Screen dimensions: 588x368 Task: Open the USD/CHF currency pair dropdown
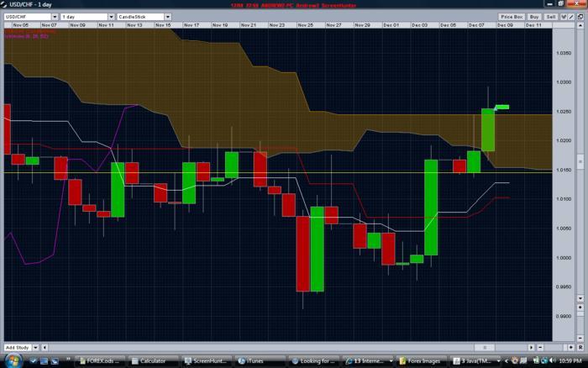[29, 16]
